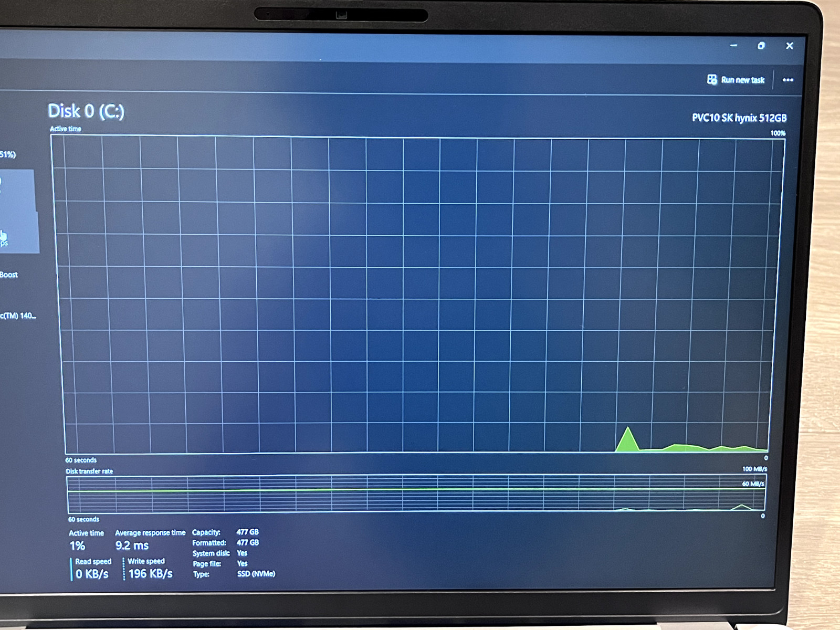Click the Run new task icon
The width and height of the screenshot is (840, 630).
(711, 79)
